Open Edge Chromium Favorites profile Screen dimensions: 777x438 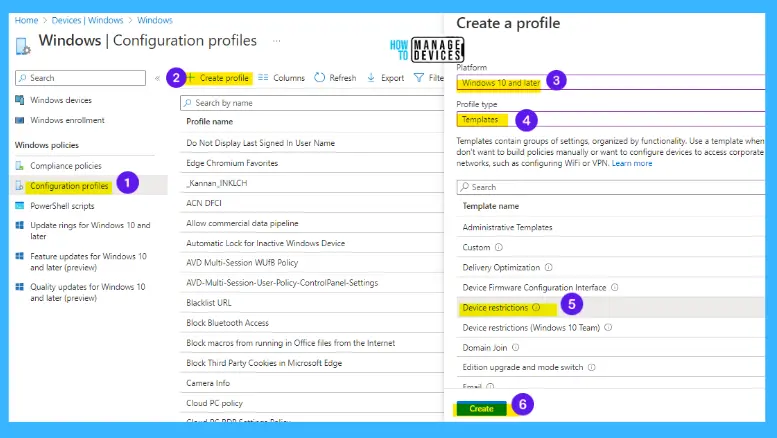[x=232, y=163]
